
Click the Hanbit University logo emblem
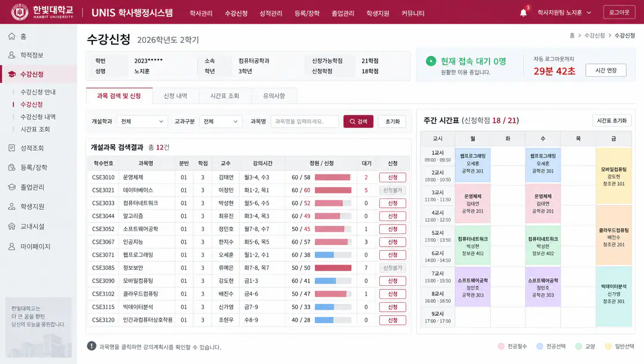pos(19,12)
